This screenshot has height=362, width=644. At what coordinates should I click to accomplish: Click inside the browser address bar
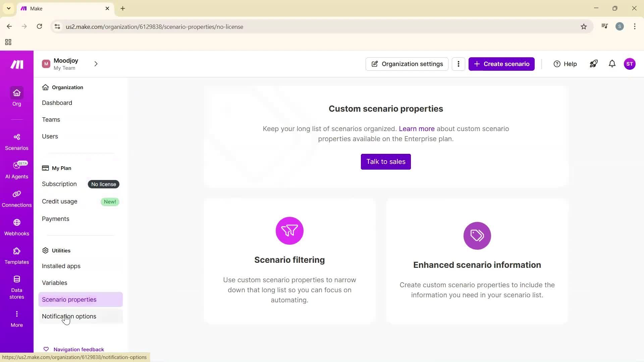click(x=201, y=26)
